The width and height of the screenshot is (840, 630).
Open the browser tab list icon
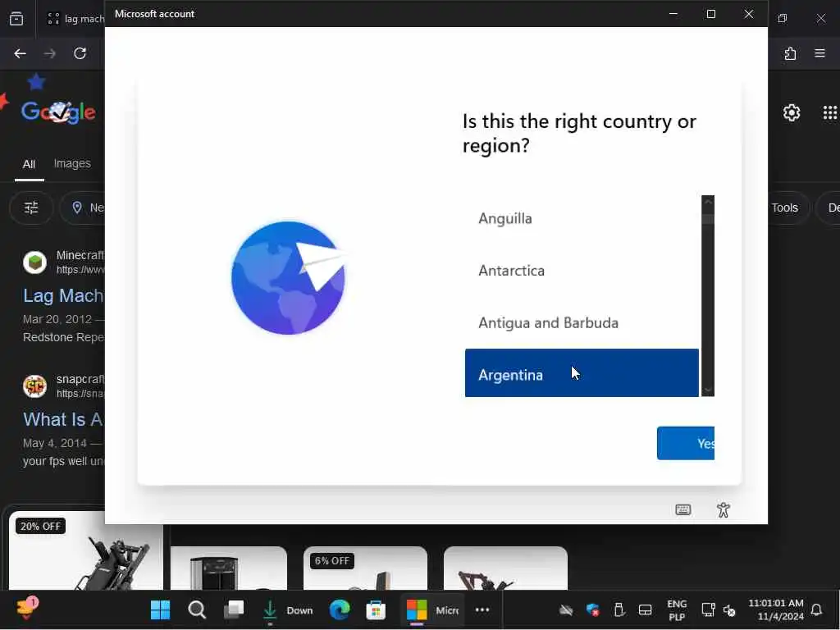tap(16, 18)
